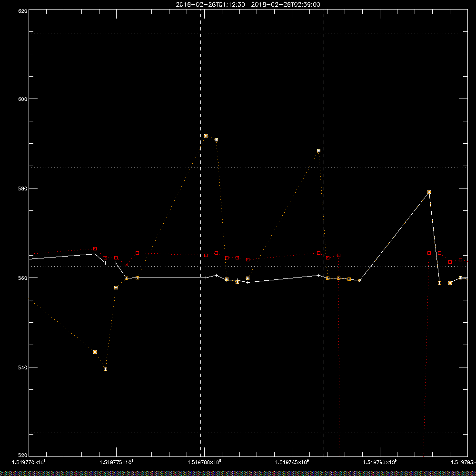This screenshot has width=476, height=476.
Task: Select the y-axis label 580
Action: pos(23,188)
